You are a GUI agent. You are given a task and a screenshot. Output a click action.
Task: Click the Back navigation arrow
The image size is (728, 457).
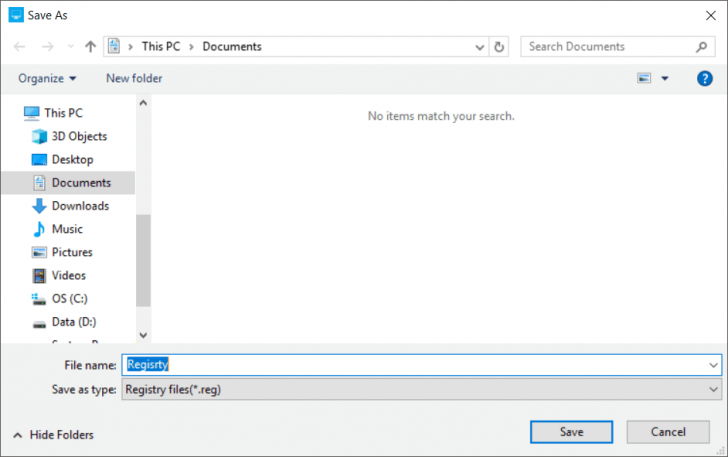20,46
